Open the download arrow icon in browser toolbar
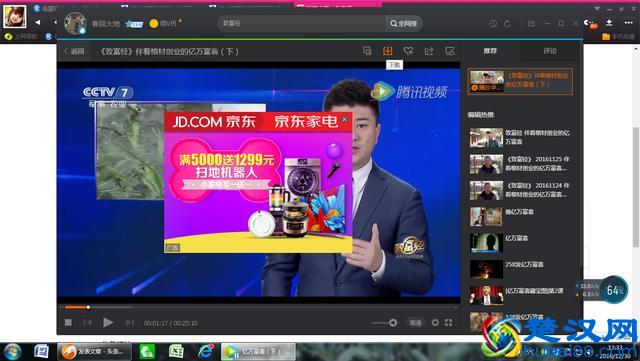Viewport: 640px width, 361px height. point(609,23)
